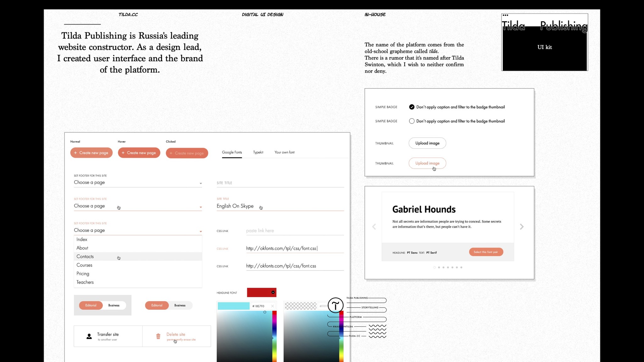Open the Your own font tab
The width and height of the screenshot is (644, 362).
tap(284, 152)
